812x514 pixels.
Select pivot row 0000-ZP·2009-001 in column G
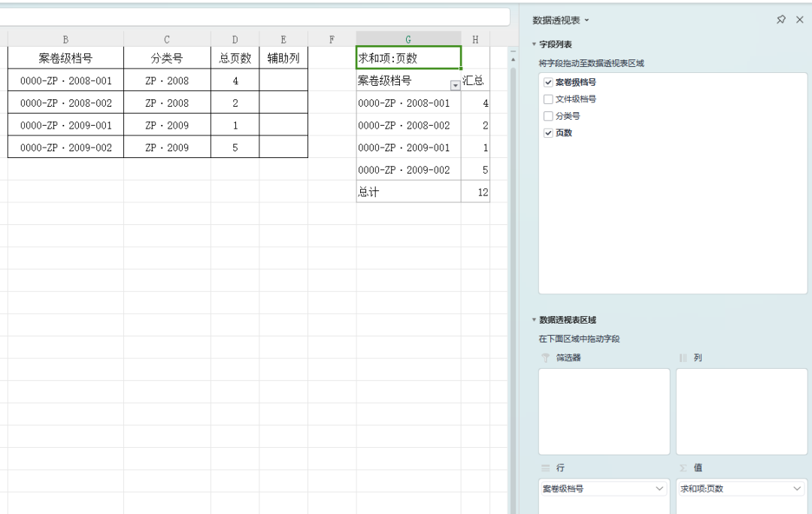click(408, 148)
